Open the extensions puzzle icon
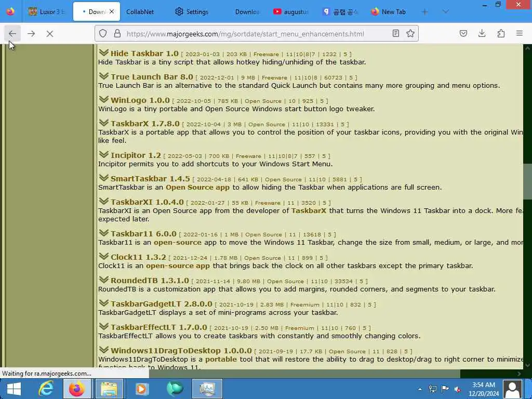The image size is (532, 399). (501, 33)
